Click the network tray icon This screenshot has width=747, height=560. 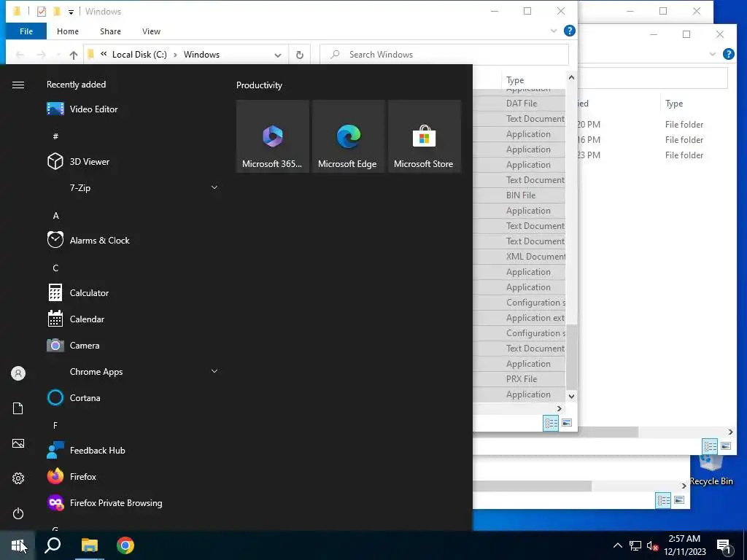pos(635,545)
